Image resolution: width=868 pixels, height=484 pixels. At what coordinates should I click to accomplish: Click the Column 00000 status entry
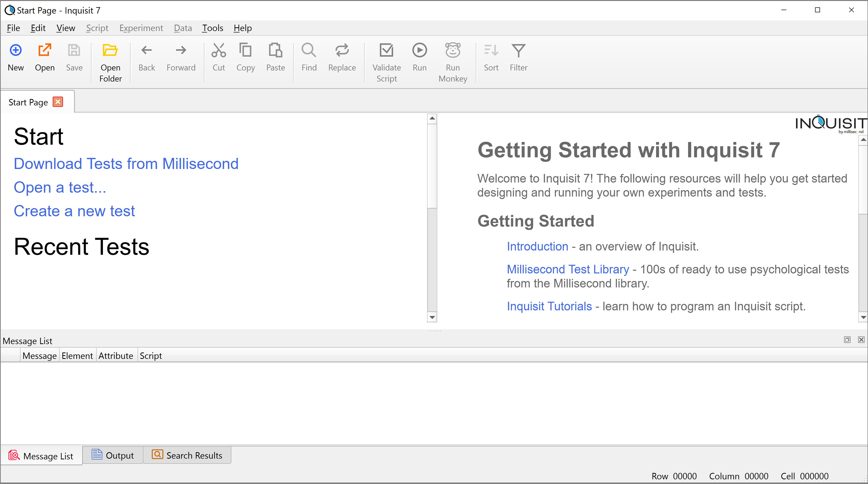pyautogui.click(x=739, y=476)
